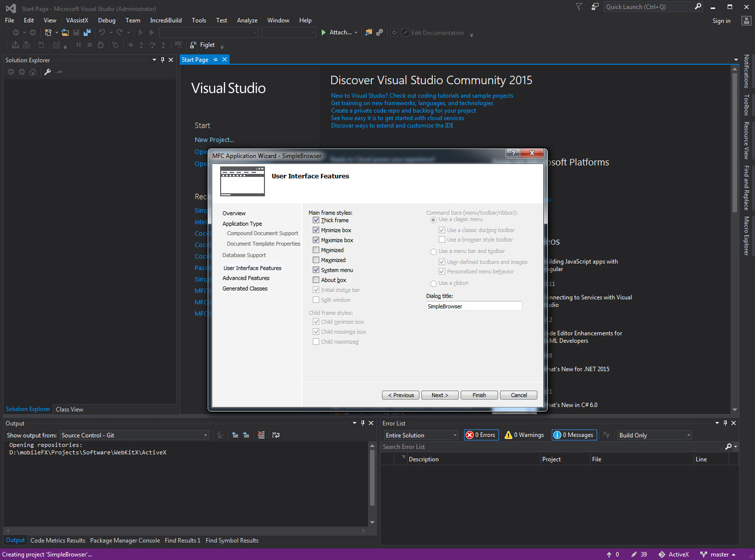Image resolution: width=755 pixels, height=560 pixels.
Task: Click the Figlet toolbar icon
Action: [193, 45]
